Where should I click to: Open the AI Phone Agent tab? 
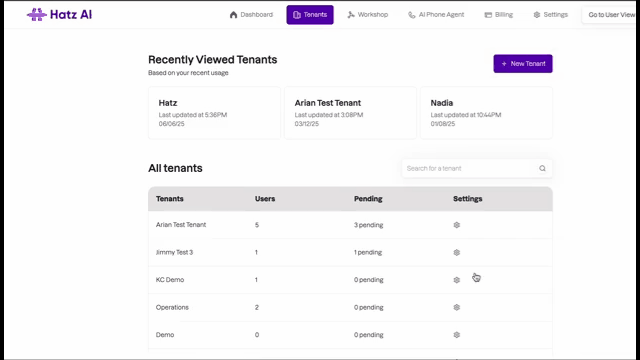pyautogui.click(x=436, y=15)
